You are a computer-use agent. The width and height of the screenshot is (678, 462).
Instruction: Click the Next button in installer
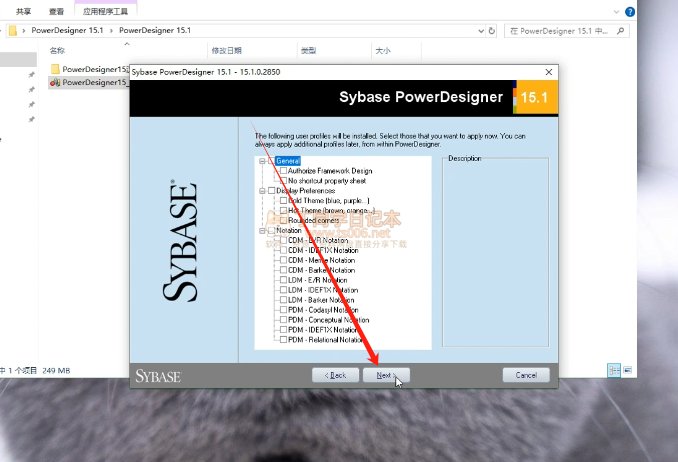click(x=384, y=375)
